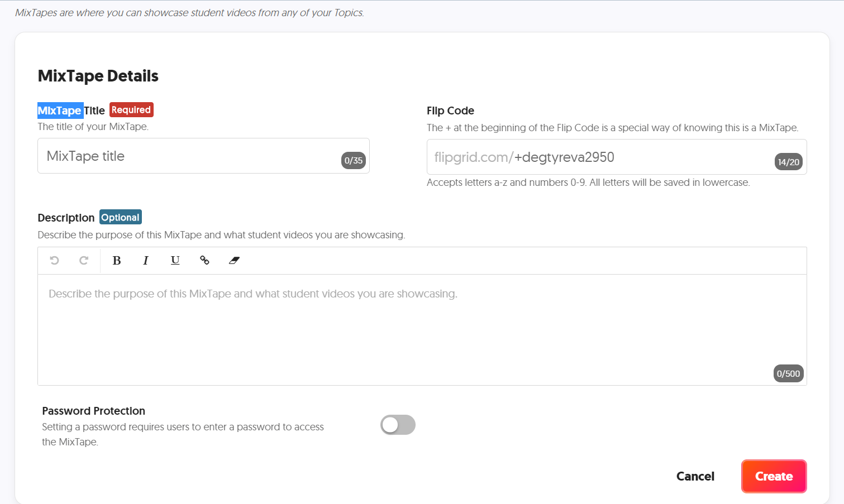This screenshot has height=504, width=844.
Task: Click the redo icon in description editor
Action: click(x=84, y=260)
